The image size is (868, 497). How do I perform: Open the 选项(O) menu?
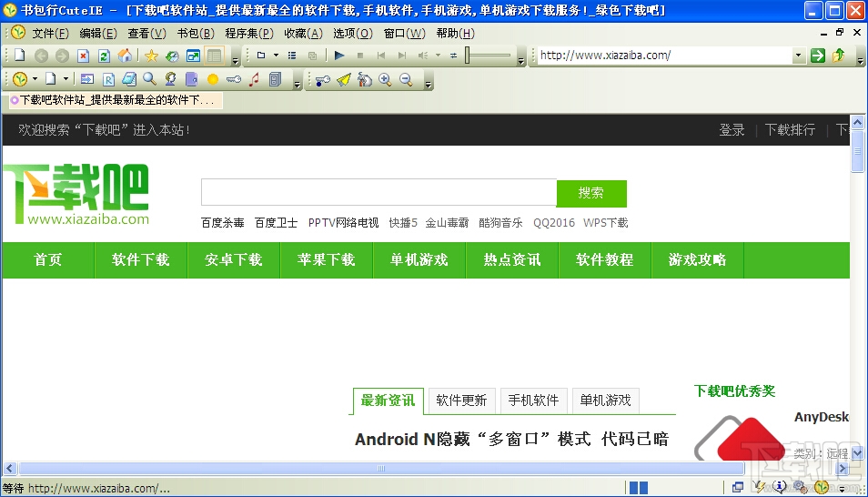pyautogui.click(x=353, y=34)
